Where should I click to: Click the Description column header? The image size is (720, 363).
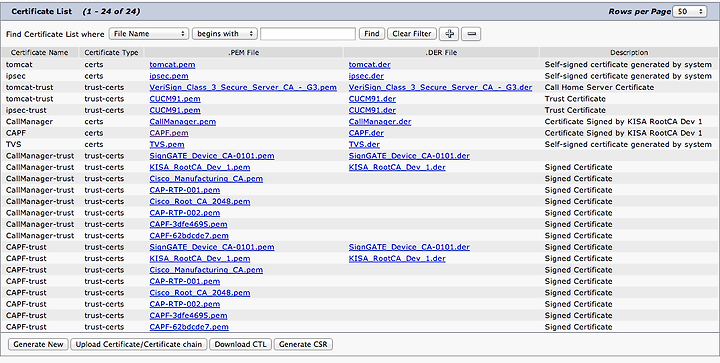[x=629, y=53]
